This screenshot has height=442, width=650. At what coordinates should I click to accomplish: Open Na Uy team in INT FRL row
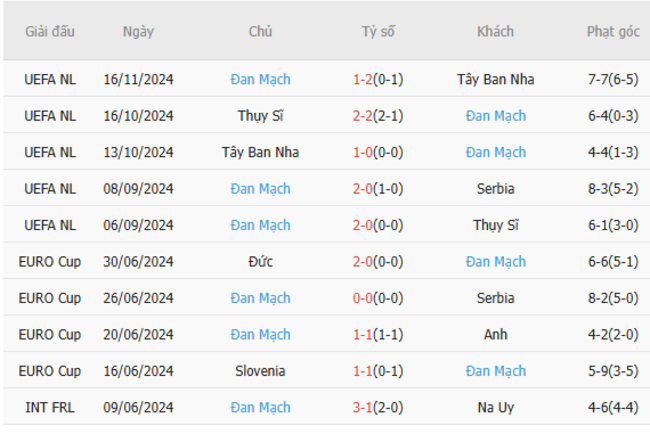click(x=495, y=408)
